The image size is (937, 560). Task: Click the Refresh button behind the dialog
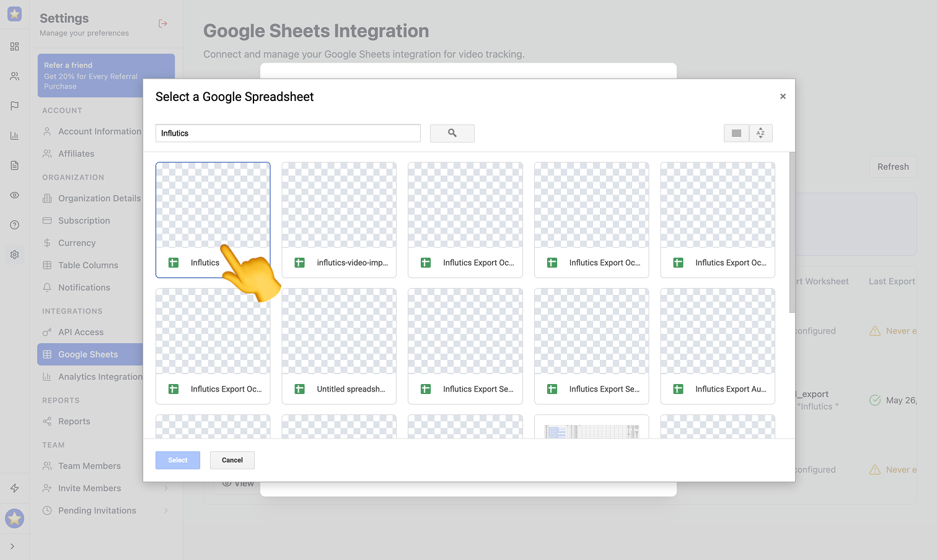pyautogui.click(x=893, y=167)
